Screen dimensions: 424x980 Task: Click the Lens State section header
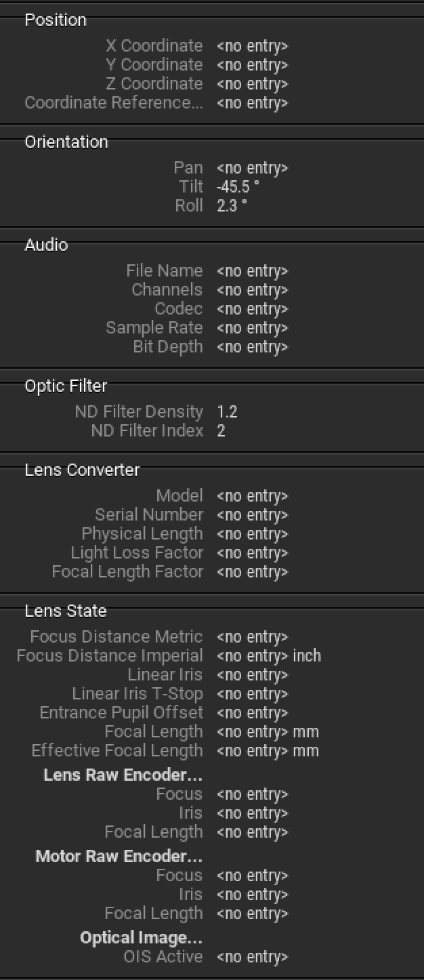tap(65, 611)
